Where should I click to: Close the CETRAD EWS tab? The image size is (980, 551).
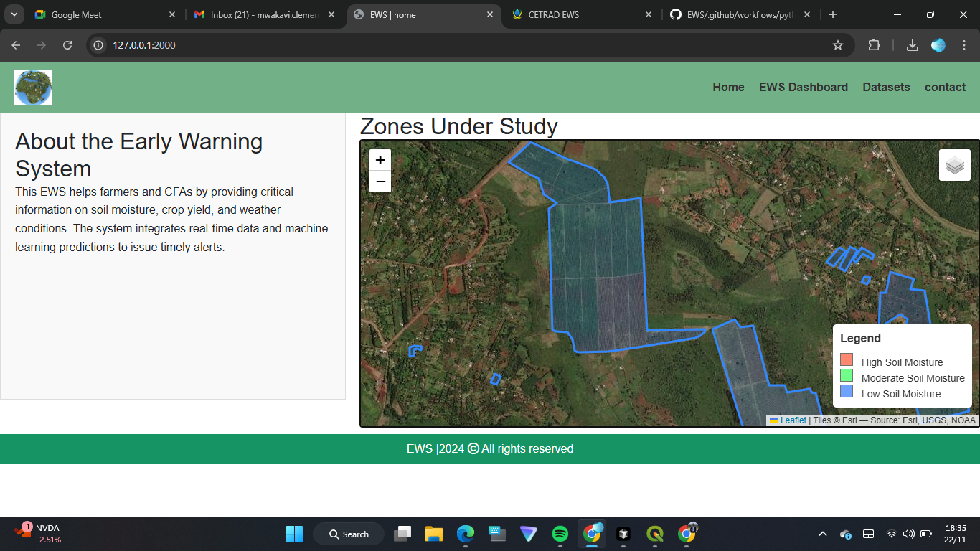point(649,14)
